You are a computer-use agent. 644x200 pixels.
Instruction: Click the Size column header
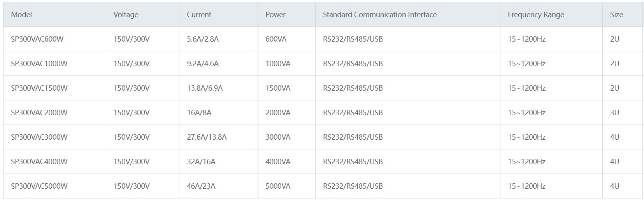(616, 14)
